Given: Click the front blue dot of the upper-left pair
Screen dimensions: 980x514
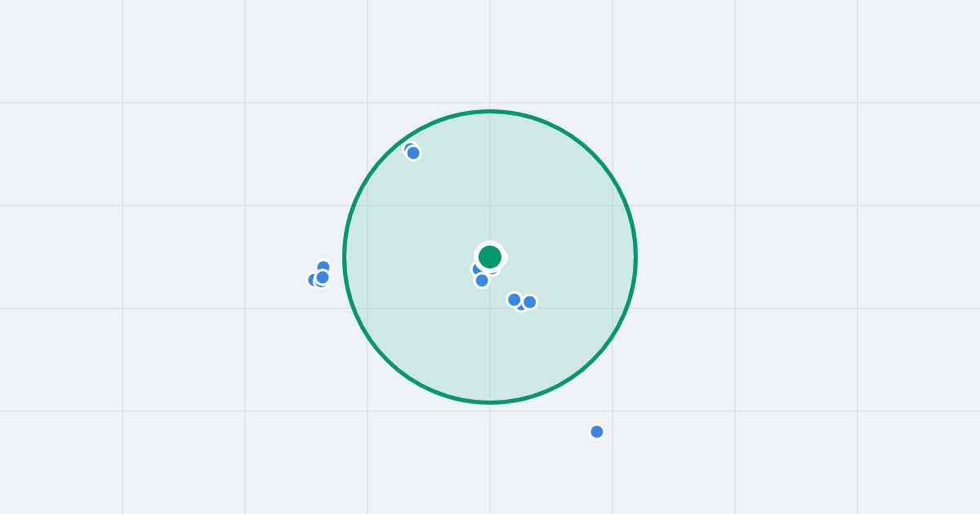Looking at the screenshot, I should [x=413, y=153].
